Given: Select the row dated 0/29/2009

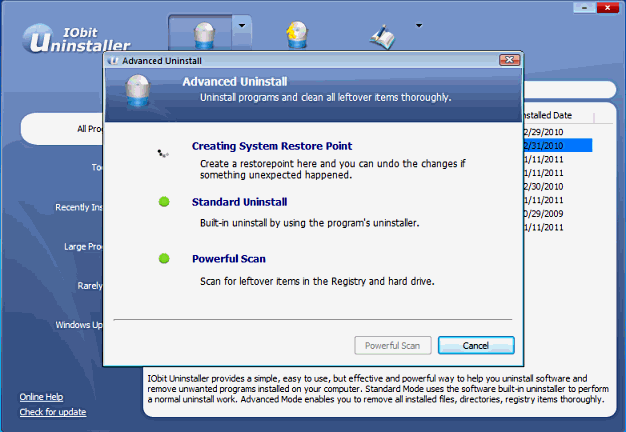Looking at the screenshot, I should pyautogui.click(x=558, y=214).
